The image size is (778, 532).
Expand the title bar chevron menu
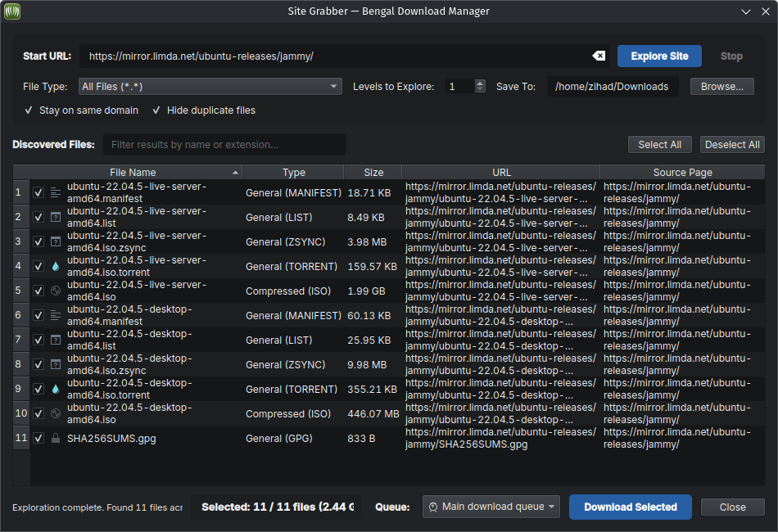746,11
